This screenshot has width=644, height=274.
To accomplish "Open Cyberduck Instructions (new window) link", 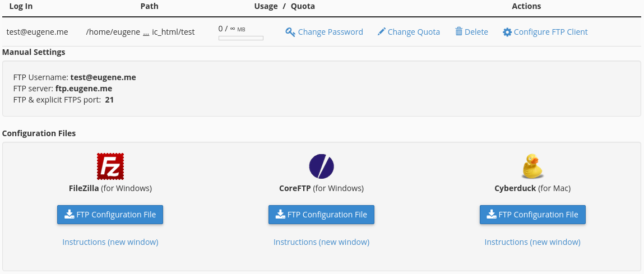I will click(x=532, y=242).
